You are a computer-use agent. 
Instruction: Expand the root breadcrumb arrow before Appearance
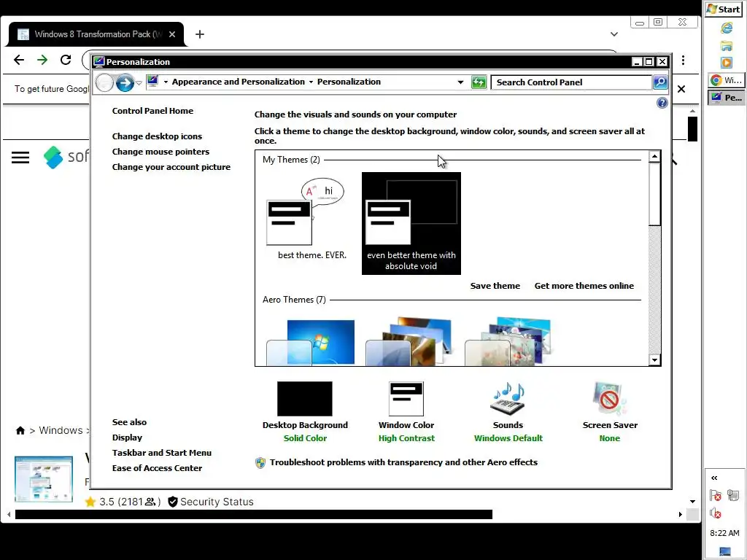[166, 82]
